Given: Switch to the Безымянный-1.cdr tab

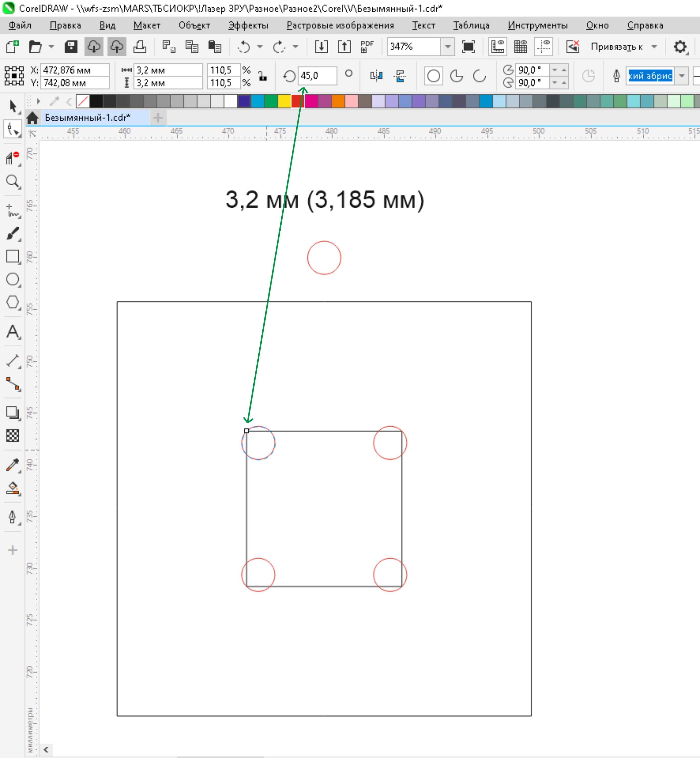Looking at the screenshot, I should coord(87,118).
